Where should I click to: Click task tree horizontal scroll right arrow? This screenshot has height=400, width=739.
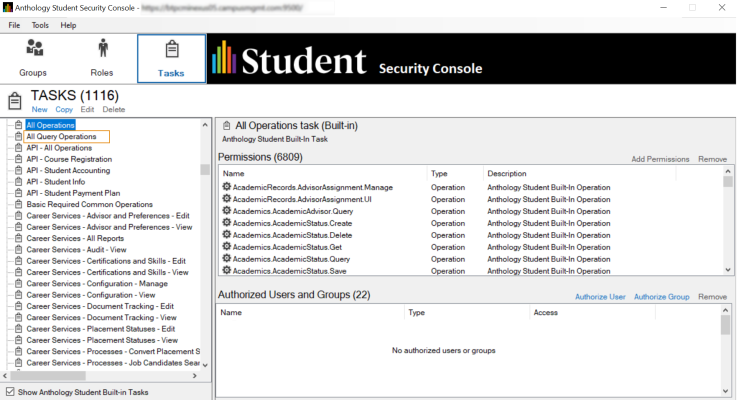click(195, 376)
